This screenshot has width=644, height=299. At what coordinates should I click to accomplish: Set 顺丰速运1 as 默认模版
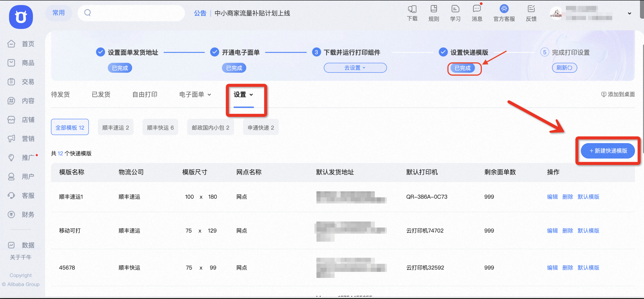tap(588, 197)
